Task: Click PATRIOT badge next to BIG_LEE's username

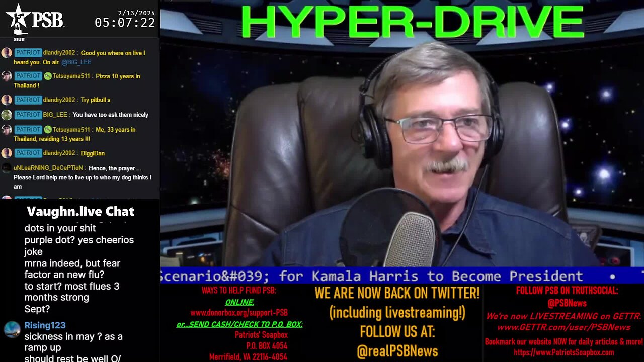Action: coord(28,115)
